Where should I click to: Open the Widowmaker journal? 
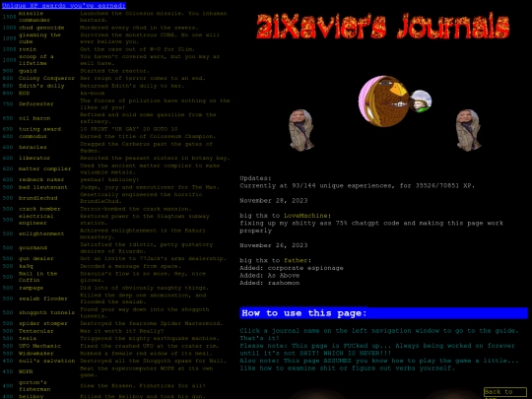pyautogui.click(x=36, y=354)
